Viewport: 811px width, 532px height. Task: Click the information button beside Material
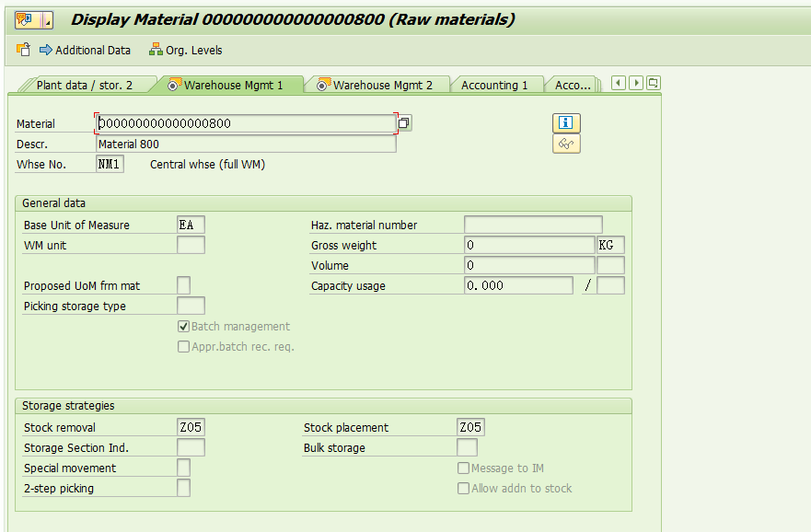coord(566,122)
